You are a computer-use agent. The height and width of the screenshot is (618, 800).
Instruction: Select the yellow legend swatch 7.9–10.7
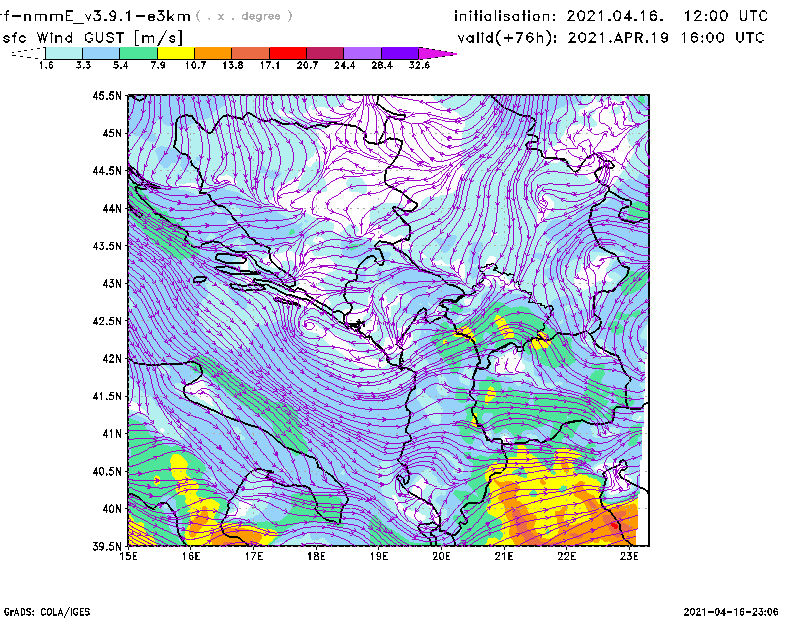pos(176,53)
